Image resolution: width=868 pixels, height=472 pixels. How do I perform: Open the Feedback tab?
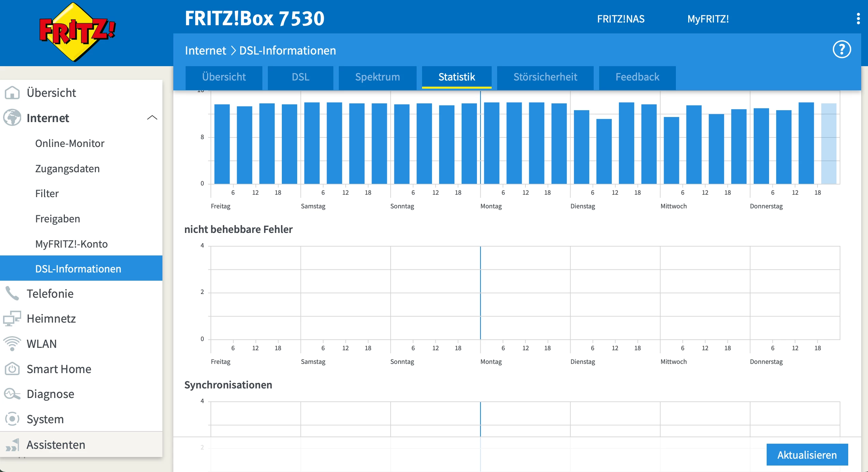point(637,77)
